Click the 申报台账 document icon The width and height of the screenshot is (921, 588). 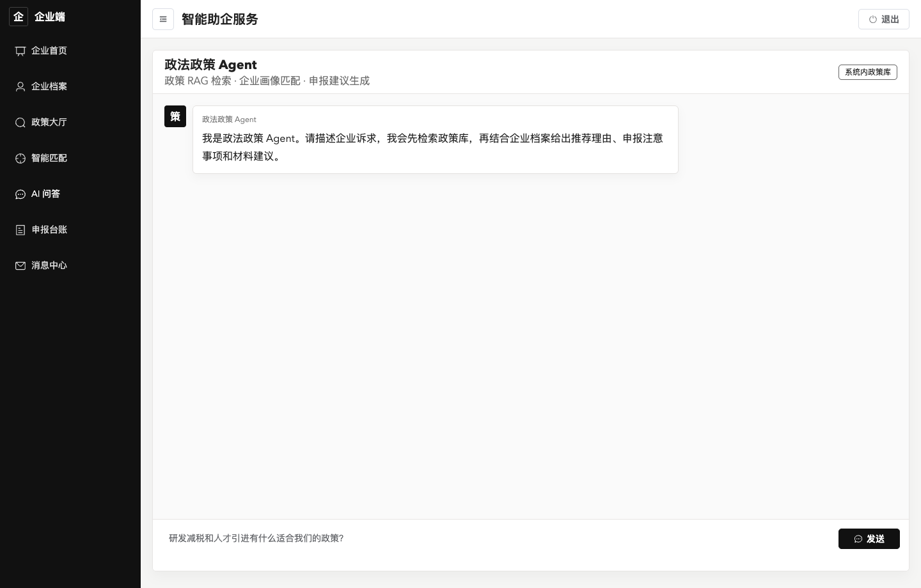coord(20,230)
